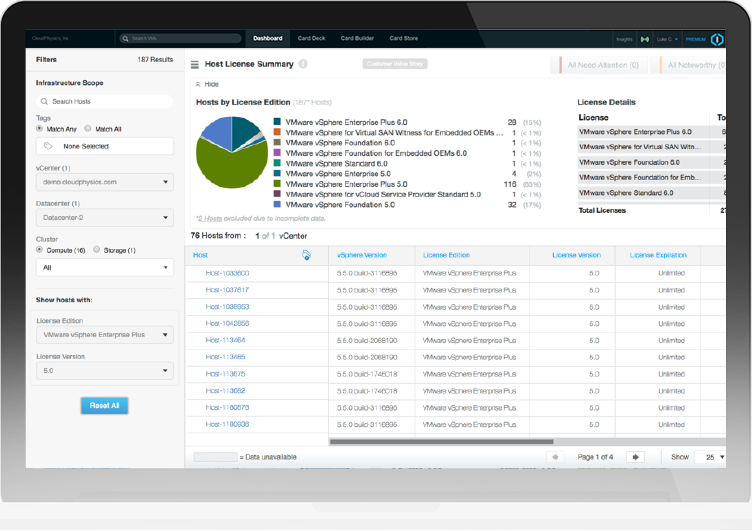Open the Cluster dropdown showing All
The width and height of the screenshot is (752, 531).
[x=105, y=268]
